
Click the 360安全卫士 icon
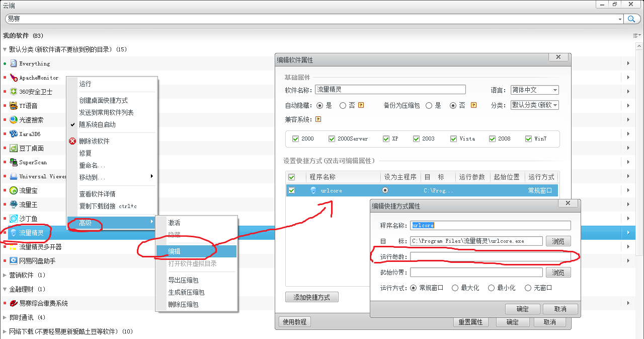(x=14, y=92)
